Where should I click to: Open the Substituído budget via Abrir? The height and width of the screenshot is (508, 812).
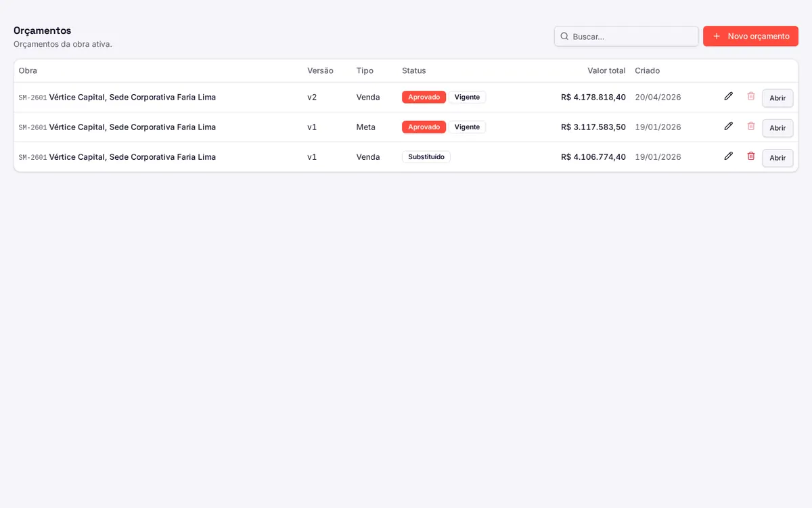777,158
